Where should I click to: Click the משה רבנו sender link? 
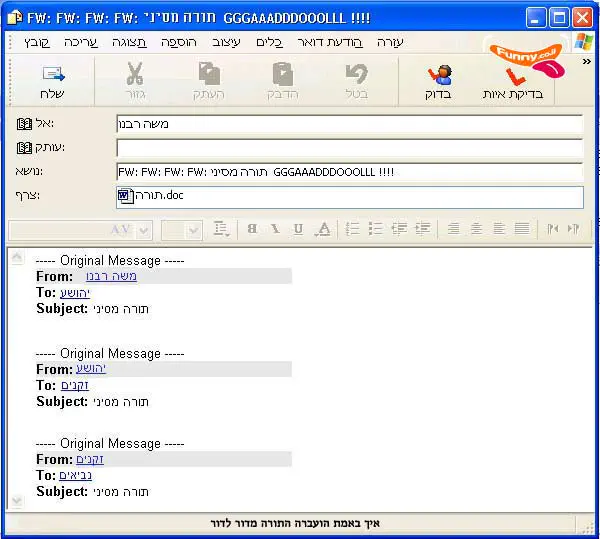coord(111,276)
